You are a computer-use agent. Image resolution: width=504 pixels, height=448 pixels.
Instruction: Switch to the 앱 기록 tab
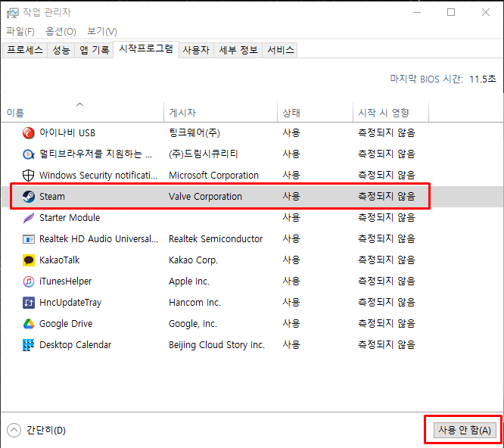tap(94, 50)
